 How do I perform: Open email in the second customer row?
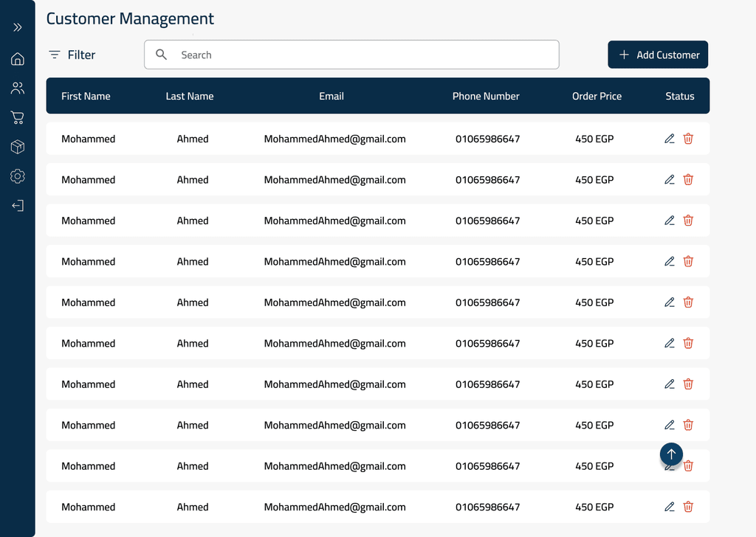tap(334, 180)
